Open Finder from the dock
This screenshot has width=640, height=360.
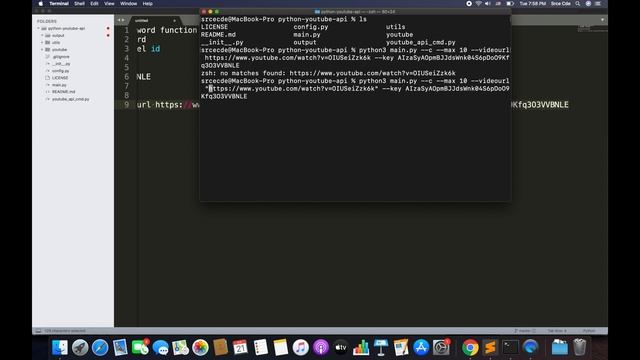[x=60, y=347]
